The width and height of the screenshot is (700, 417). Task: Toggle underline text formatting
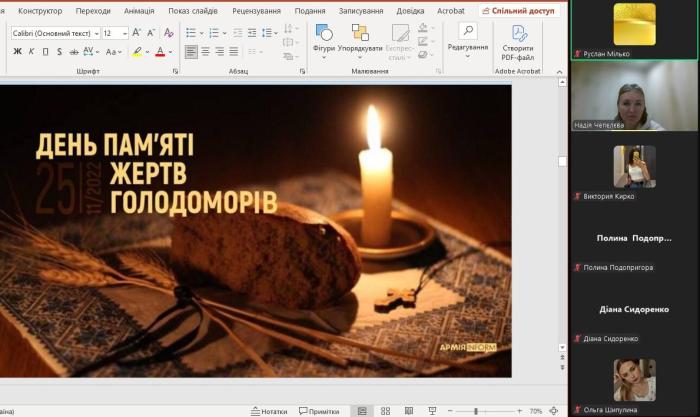click(x=45, y=52)
